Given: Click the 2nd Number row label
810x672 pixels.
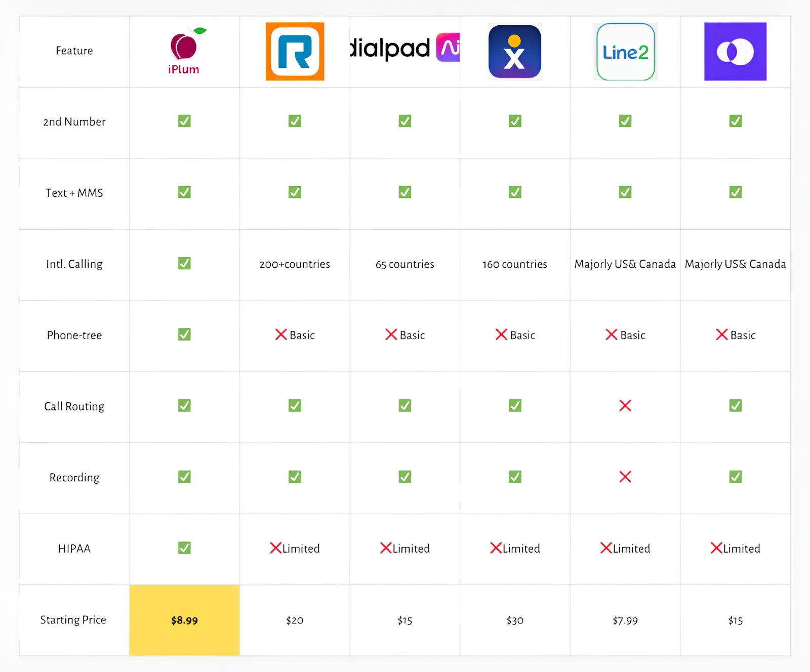Looking at the screenshot, I should point(74,122).
